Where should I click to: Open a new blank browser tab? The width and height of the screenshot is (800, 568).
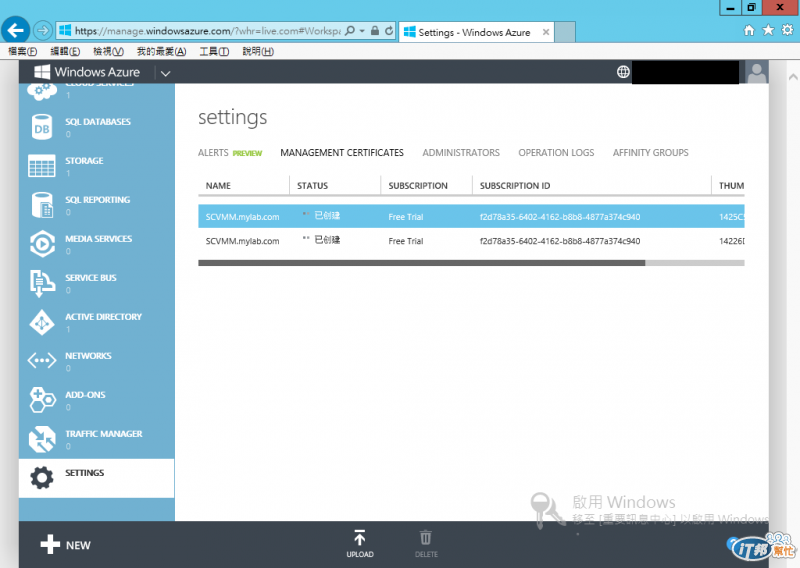click(x=565, y=32)
